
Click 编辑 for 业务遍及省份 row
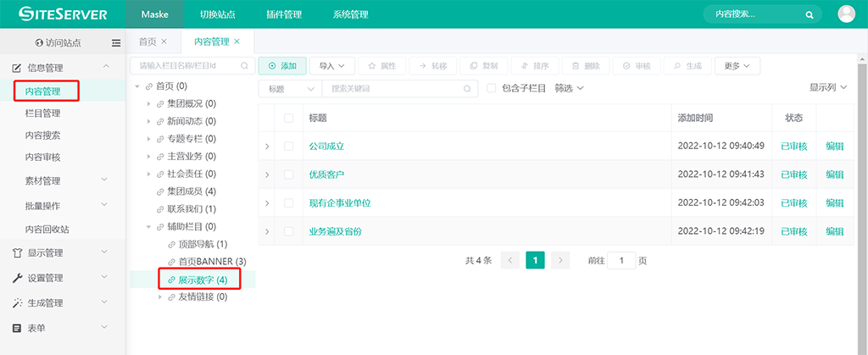pos(834,231)
